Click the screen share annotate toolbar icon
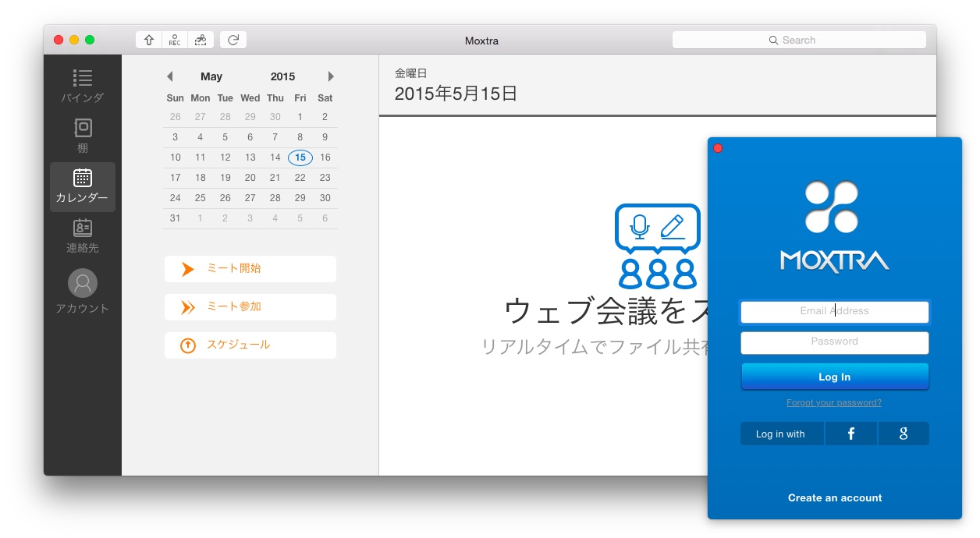This screenshot has height=538, width=980. [201, 40]
